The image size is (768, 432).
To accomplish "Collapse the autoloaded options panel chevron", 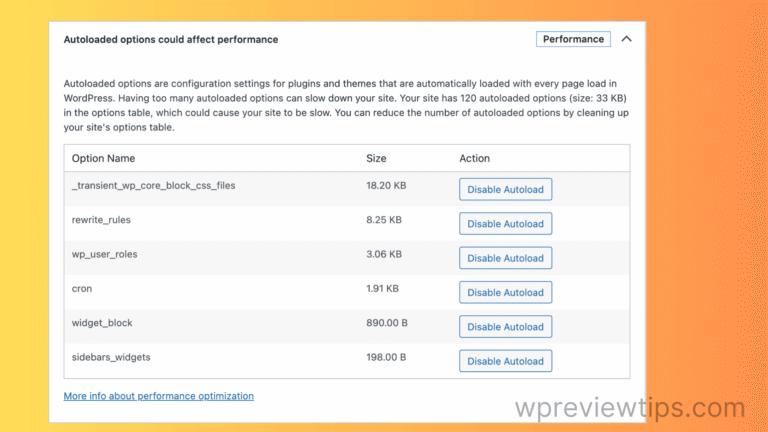I will (x=626, y=39).
